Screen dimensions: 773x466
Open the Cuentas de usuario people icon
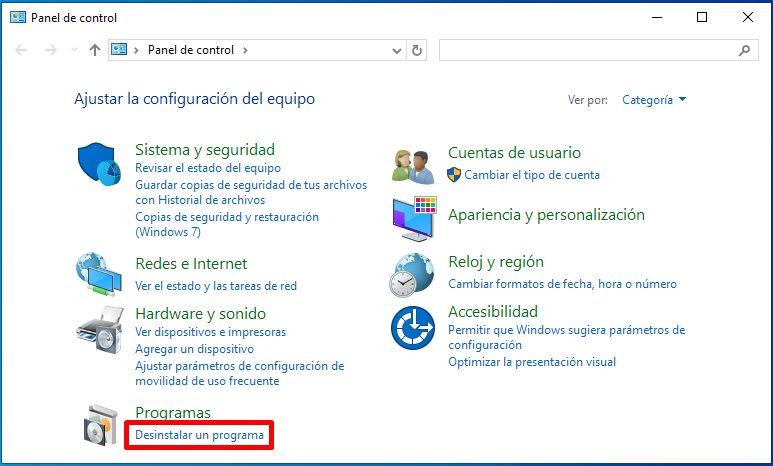(x=413, y=166)
